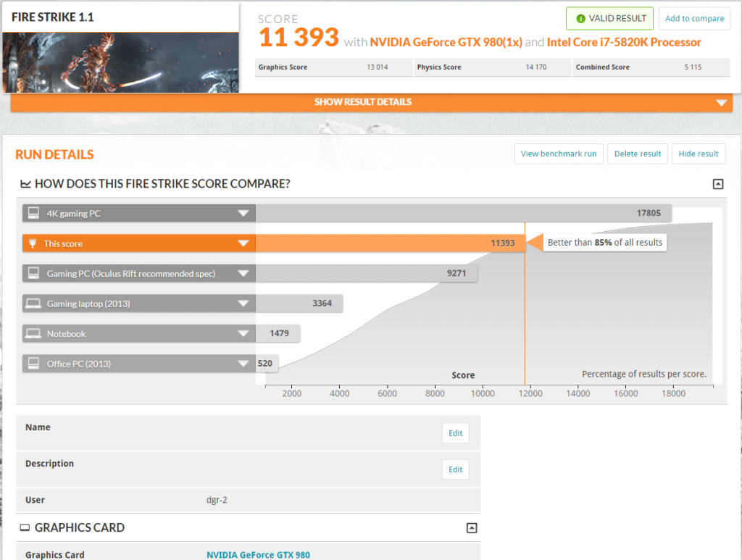Viewport: 742px width, 560px height.
Task: Click the orange 11393 This score bar
Action: [391, 243]
